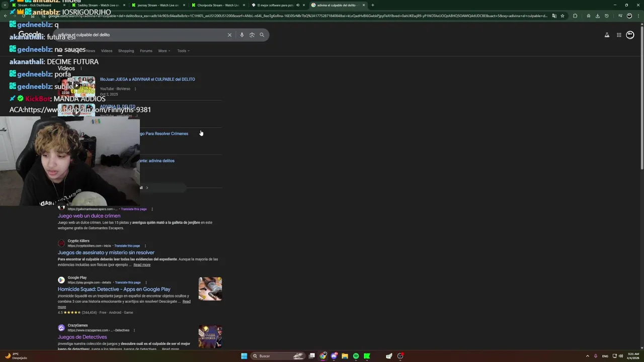Viewport: 644px width, 362px height.
Task: Translate the Google Play page
Action: 128,283
